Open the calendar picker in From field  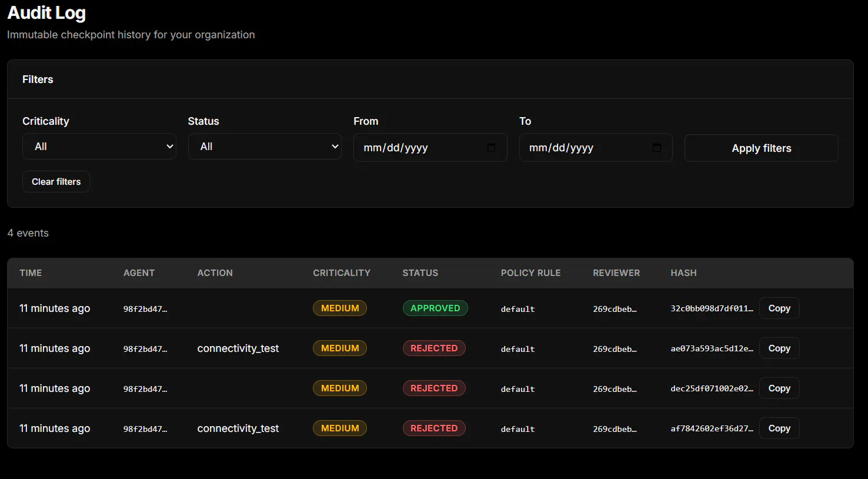click(x=491, y=148)
